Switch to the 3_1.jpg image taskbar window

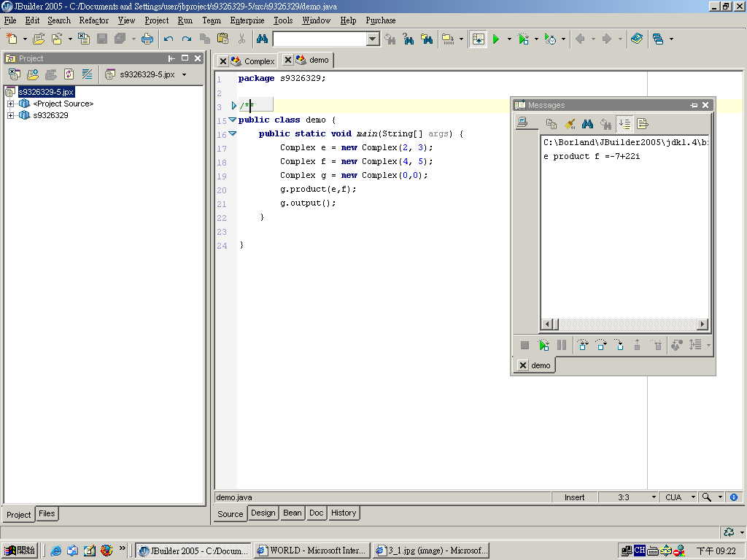coord(430,551)
